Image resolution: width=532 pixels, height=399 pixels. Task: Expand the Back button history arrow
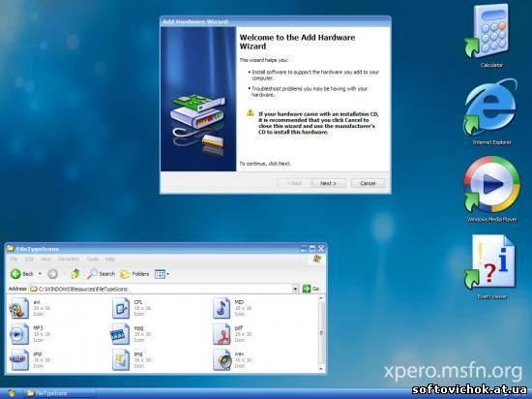(x=40, y=274)
